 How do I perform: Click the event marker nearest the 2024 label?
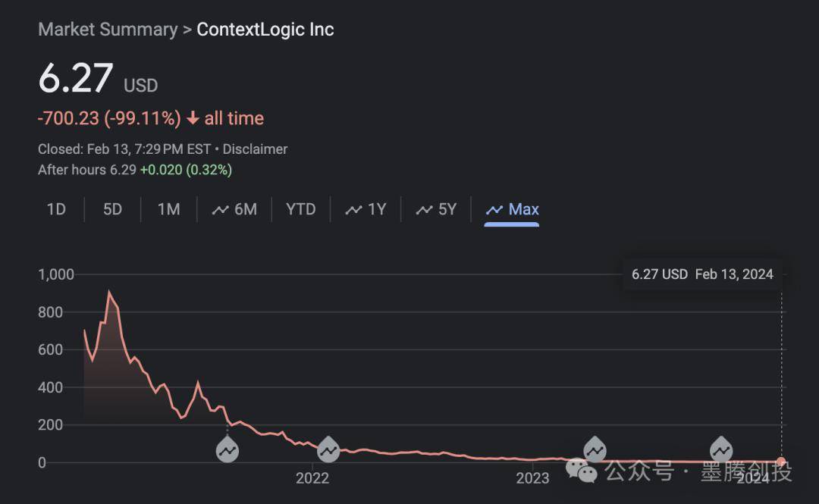tap(720, 450)
